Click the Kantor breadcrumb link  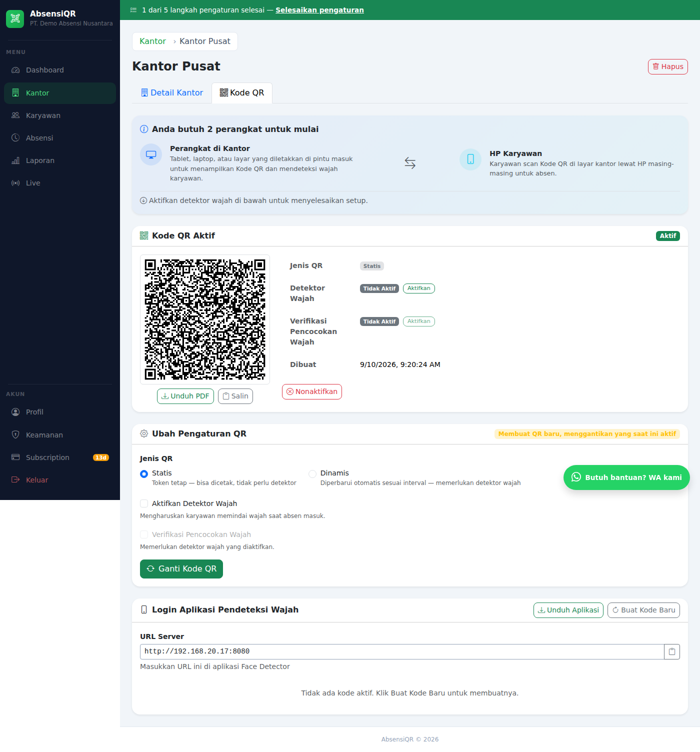tap(152, 41)
